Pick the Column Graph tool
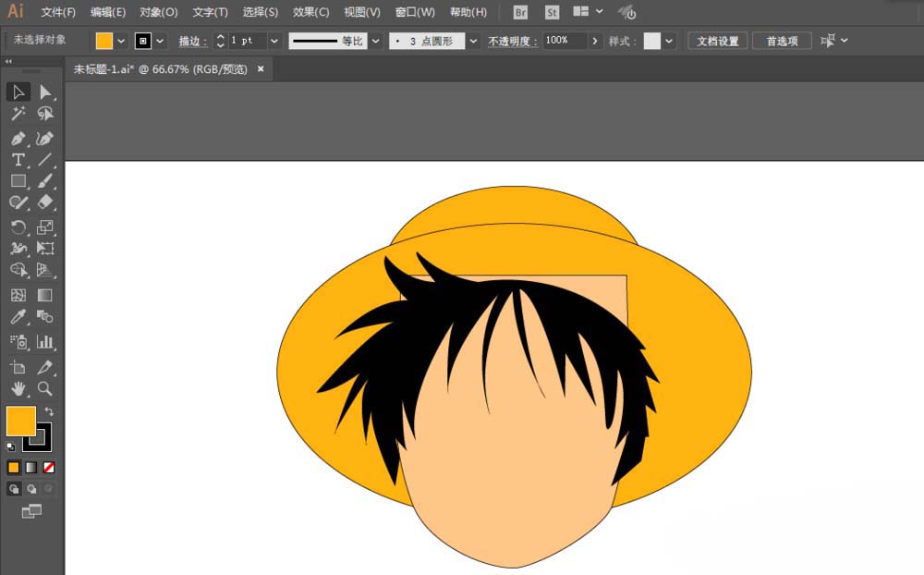The width and height of the screenshot is (924, 575). pos(45,341)
